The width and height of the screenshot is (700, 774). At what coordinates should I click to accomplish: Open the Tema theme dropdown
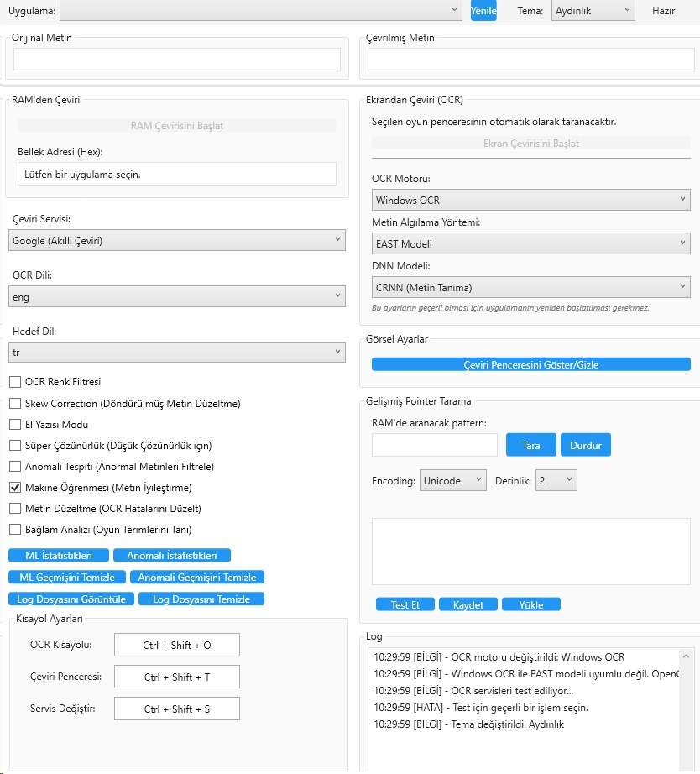coord(593,11)
